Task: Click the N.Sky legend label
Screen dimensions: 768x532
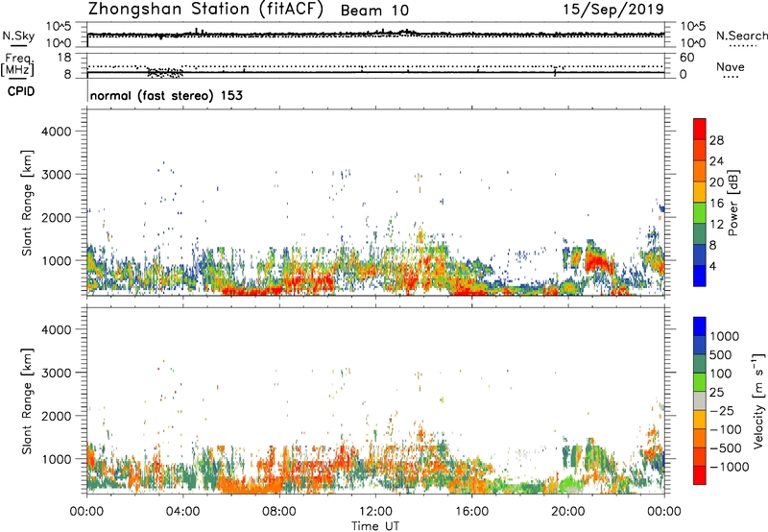Action: (18, 36)
